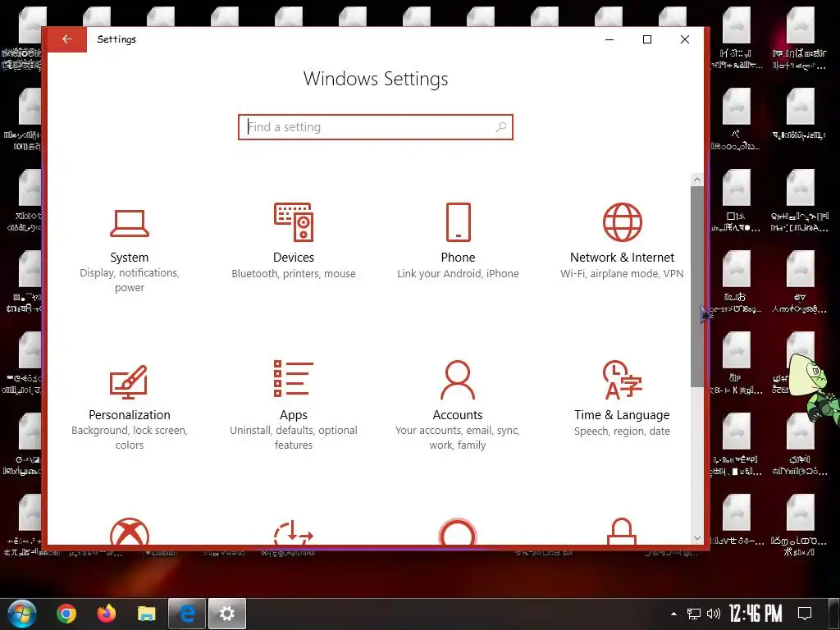840x630 pixels.
Task: Open the dotted clock arrows icon tile
Action: pos(294,532)
